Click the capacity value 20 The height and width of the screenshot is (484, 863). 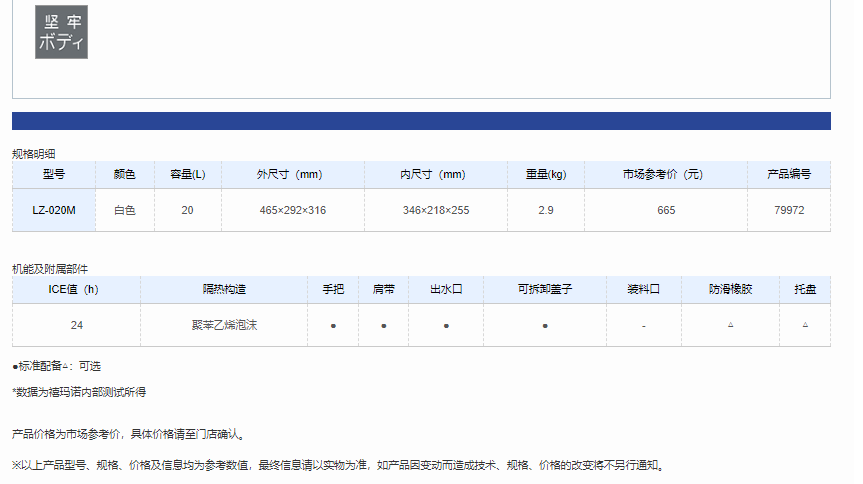coord(188,210)
